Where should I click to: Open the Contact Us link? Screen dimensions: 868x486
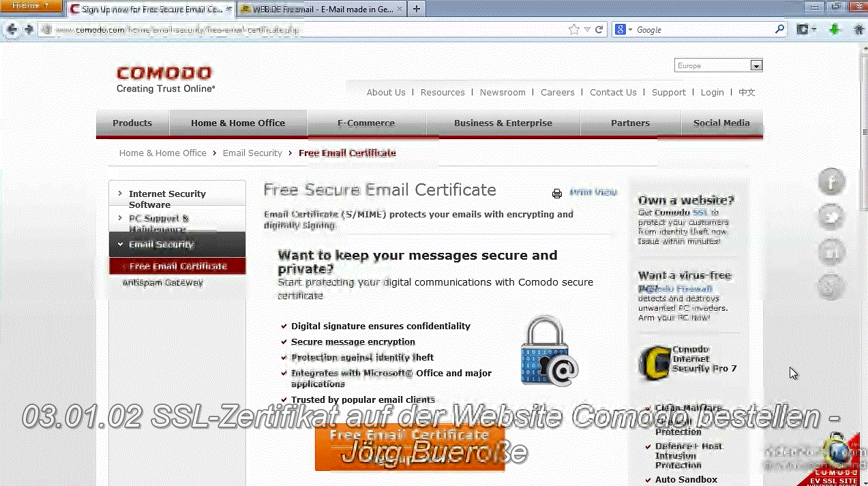[613, 93]
